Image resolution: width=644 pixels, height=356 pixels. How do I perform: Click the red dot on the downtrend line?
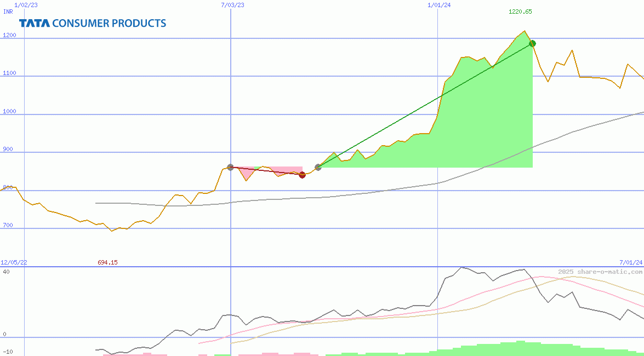click(302, 175)
